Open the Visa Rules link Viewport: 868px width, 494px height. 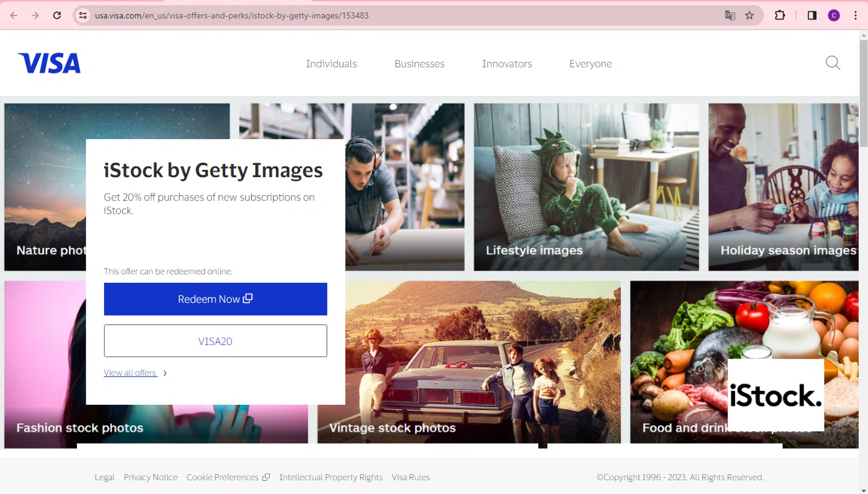coord(411,477)
